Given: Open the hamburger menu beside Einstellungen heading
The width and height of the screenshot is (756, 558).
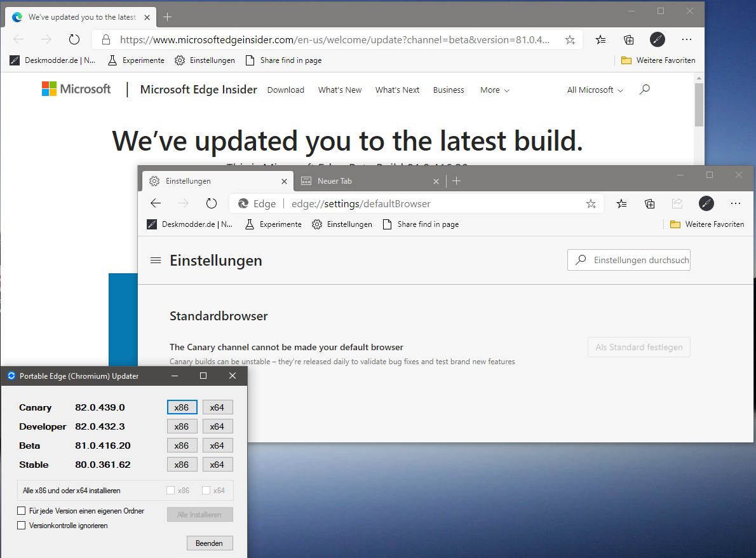Looking at the screenshot, I should [x=155, y=261].
